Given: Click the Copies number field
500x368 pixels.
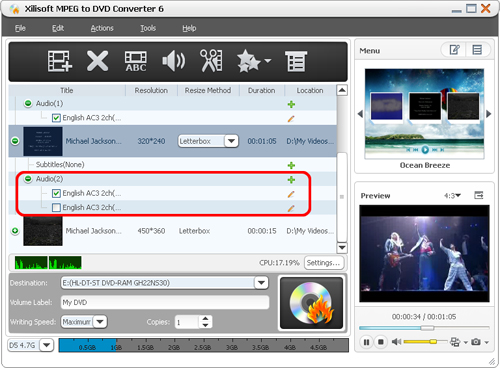Looking at the screenshot, I should [187, 322].
